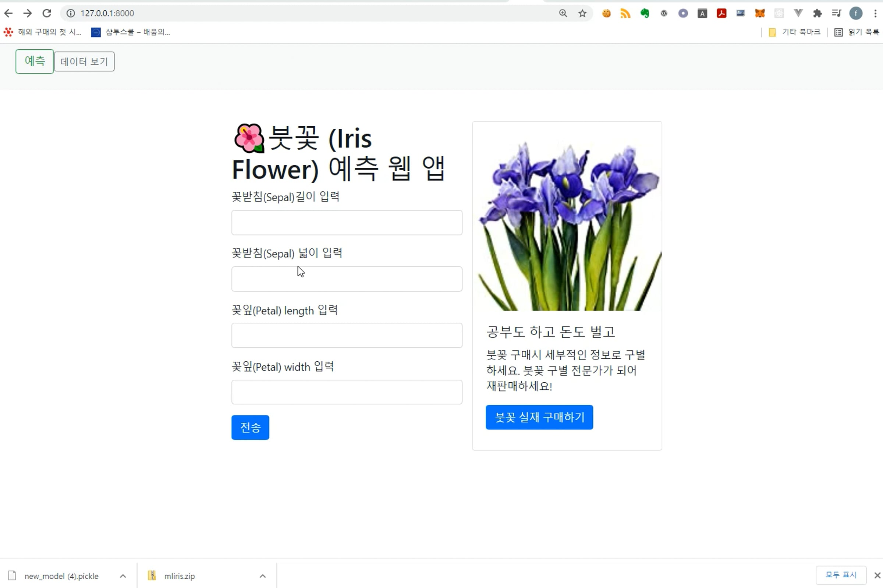This screenshot has width=883, height=588.
Task: Open the media control playlist icon
Action: 837,14
